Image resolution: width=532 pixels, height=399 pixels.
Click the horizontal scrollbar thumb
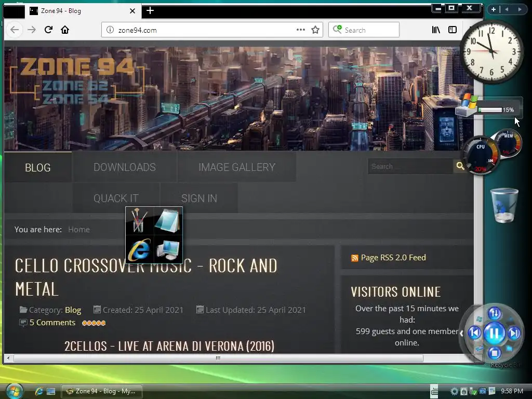218,358
